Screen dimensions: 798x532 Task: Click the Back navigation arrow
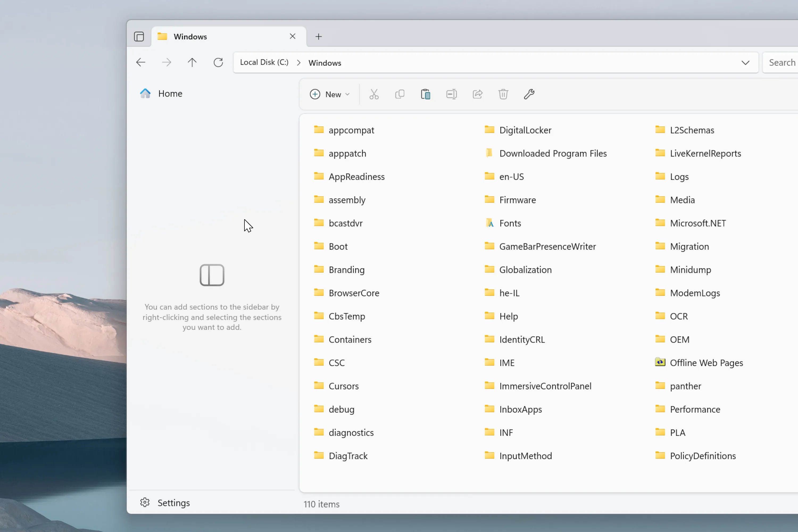coord(141,62)
